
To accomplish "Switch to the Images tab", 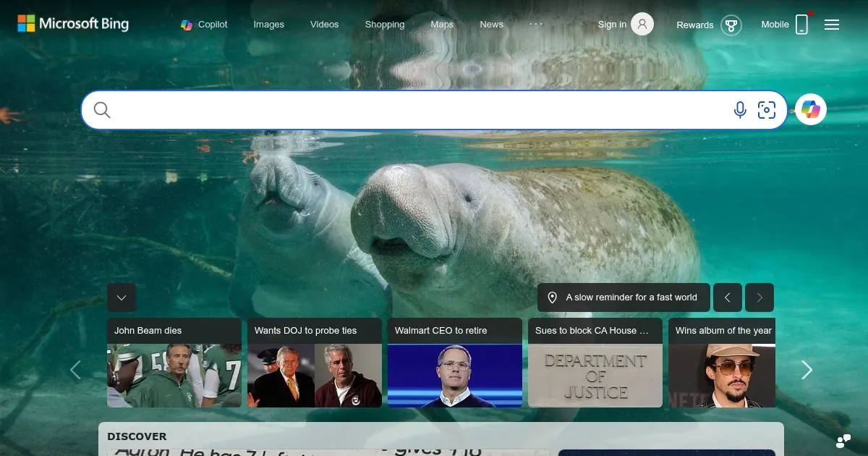I will click(x=268, y=24).
